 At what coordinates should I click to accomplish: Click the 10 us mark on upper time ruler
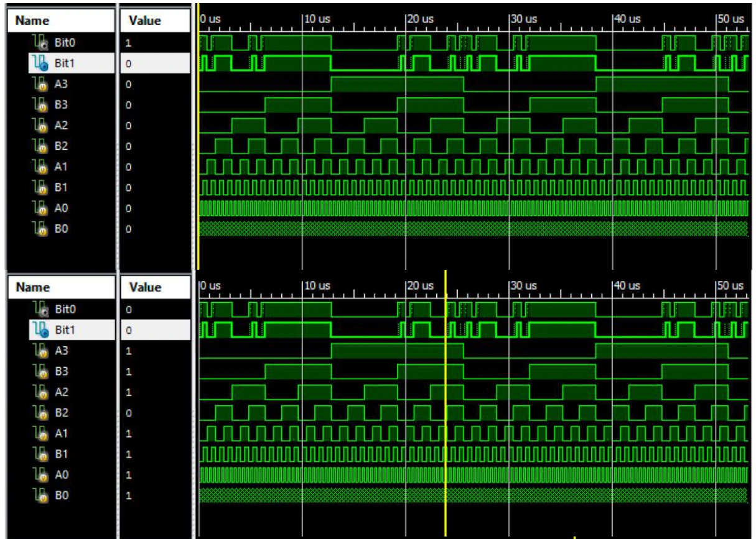317,19
